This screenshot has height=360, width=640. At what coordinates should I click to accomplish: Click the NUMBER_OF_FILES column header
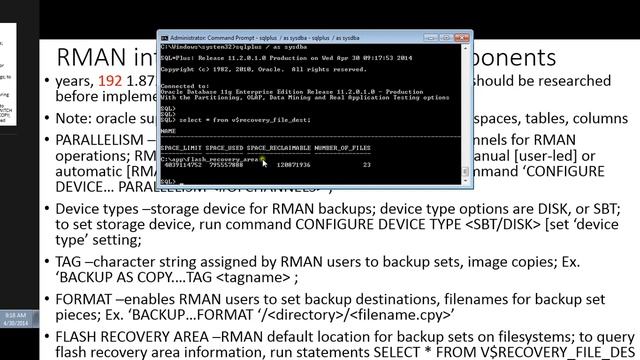click(x=342, y=148)
